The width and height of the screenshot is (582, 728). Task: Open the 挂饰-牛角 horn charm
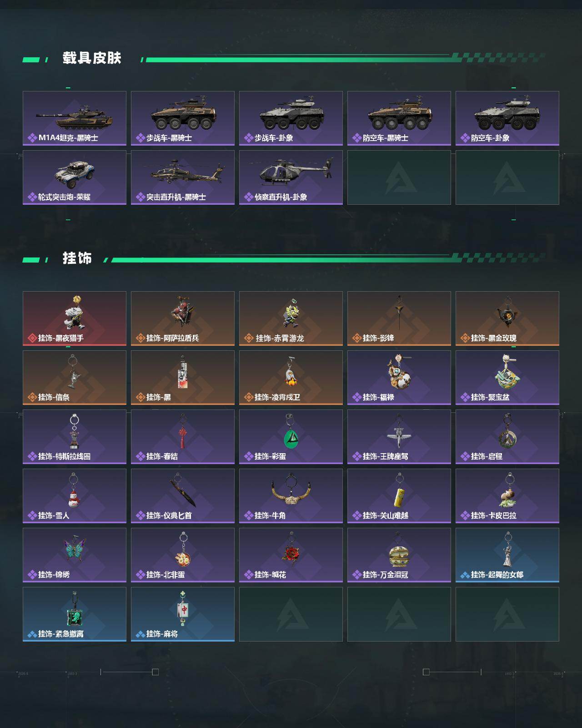pos(291,496)
